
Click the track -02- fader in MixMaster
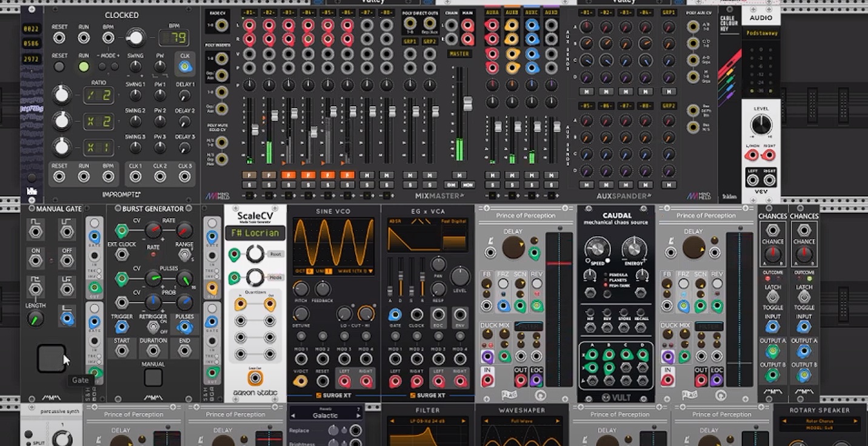pyautogui.click(x=274, y=115)
